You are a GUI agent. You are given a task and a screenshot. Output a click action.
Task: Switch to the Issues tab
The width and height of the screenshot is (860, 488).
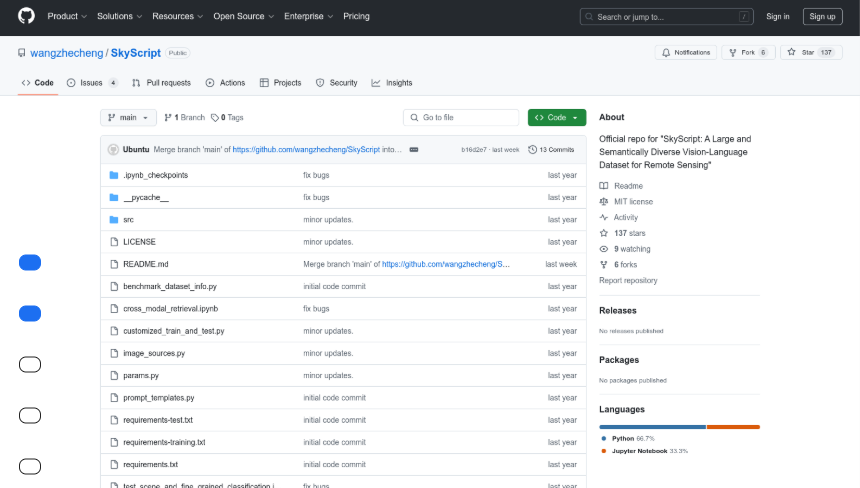[x=92, y=83]
